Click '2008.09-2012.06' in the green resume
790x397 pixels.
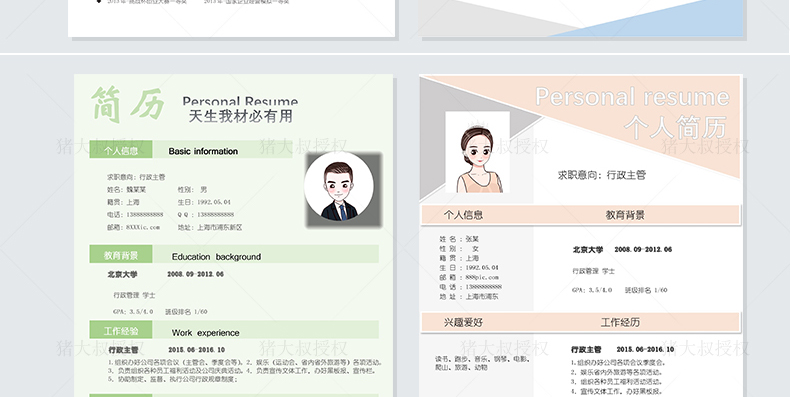tap(195, 275)
